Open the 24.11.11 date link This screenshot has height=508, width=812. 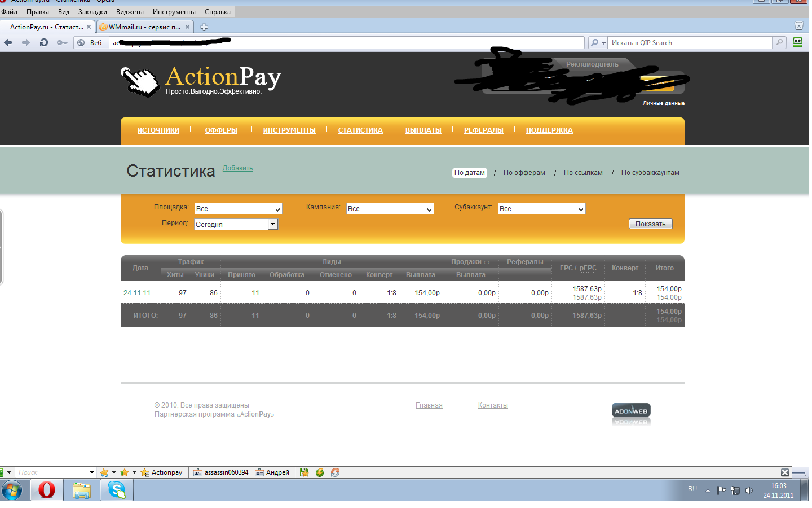click(137, 293)
